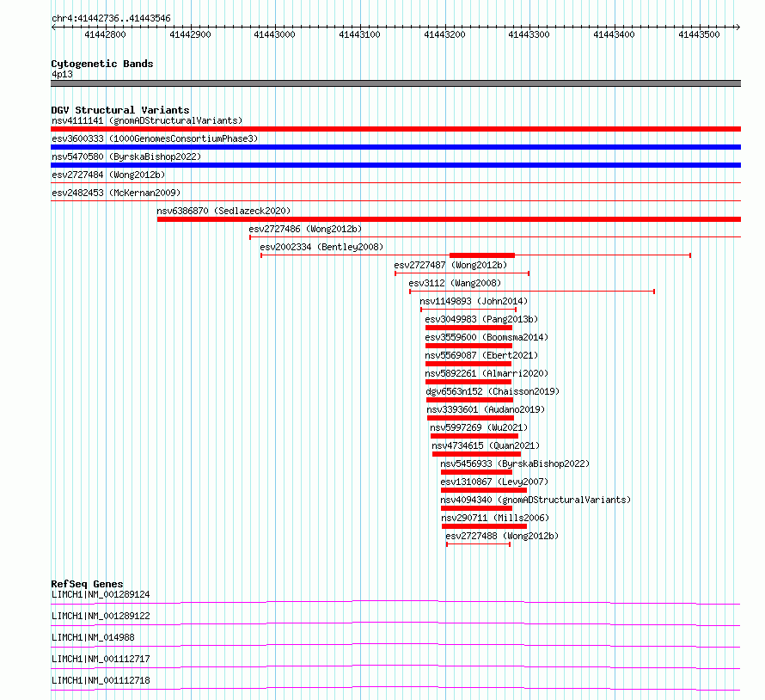This screenshot has height=700, width=765.
Task: Click ruler position 41443500
Action: pyautogui.click(x=699, y=34)
